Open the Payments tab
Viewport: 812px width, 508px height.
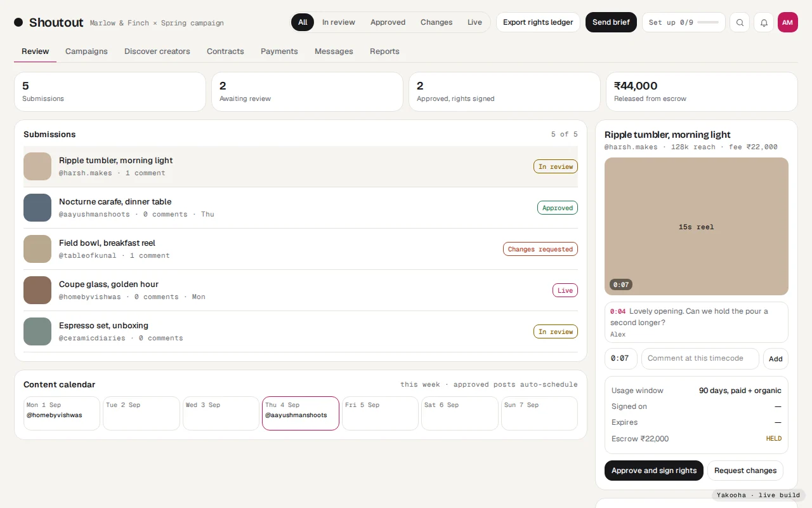[x=279, y=51]
